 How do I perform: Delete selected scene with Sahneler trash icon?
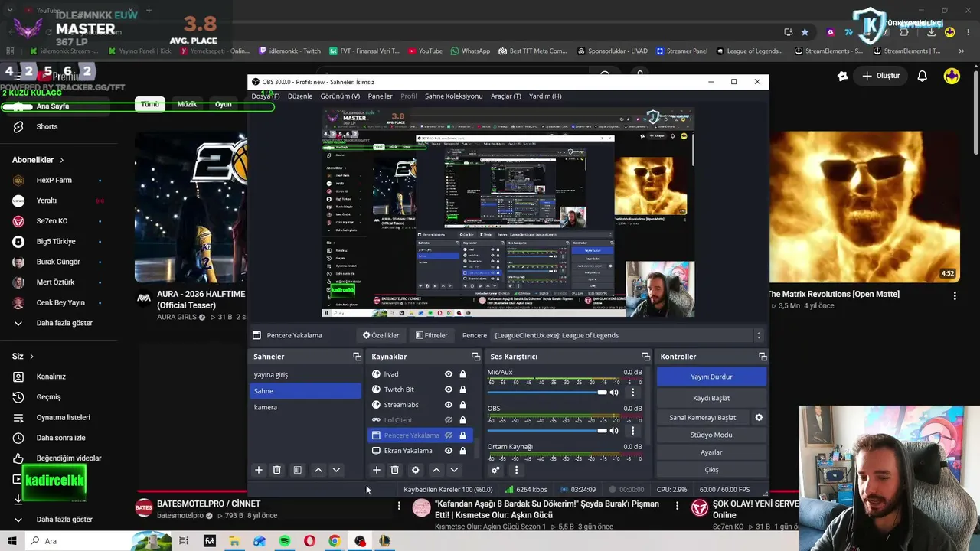tap(277, 470)
